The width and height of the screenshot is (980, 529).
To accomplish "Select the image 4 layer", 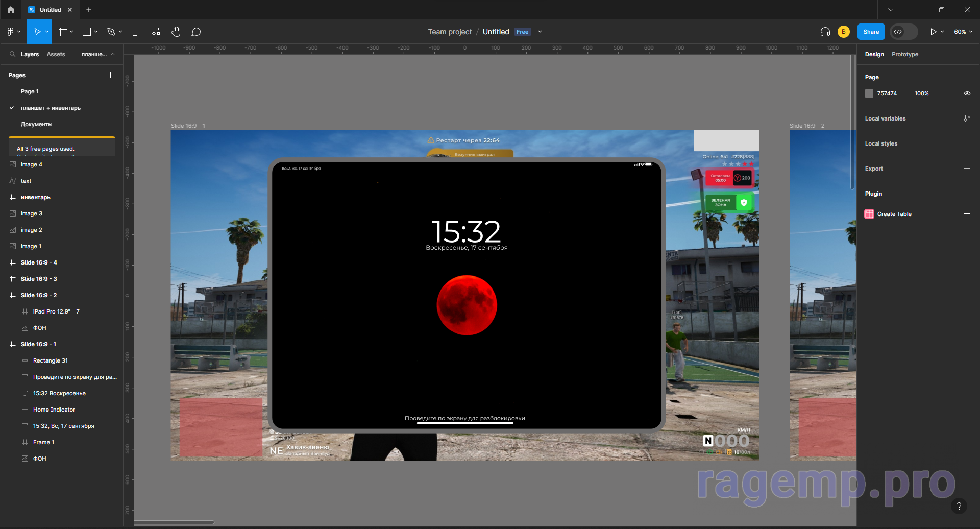I will (61, 164).
